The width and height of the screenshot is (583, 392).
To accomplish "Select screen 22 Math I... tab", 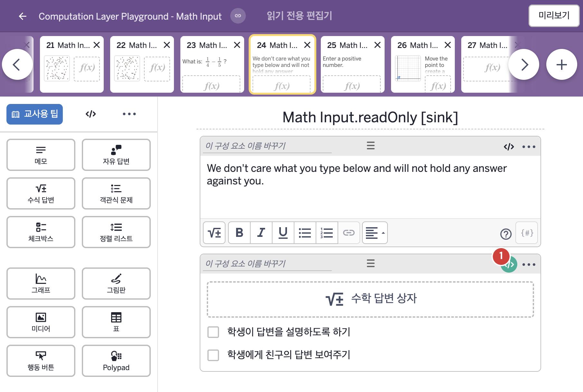I will pyautogui.click(x=142, y=64).
